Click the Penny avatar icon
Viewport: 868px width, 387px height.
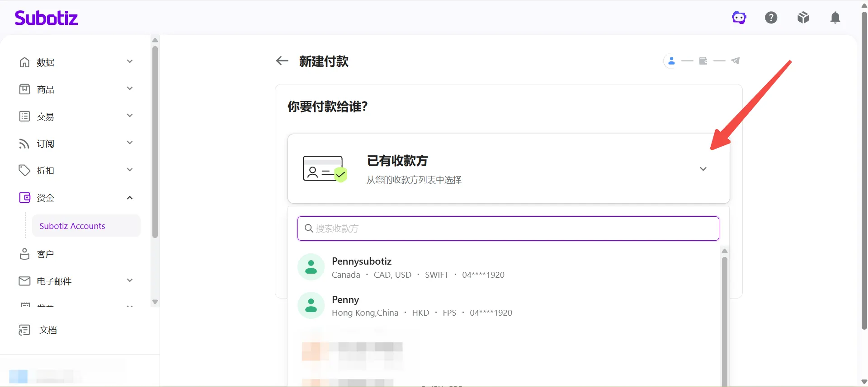tap(311, 305)
